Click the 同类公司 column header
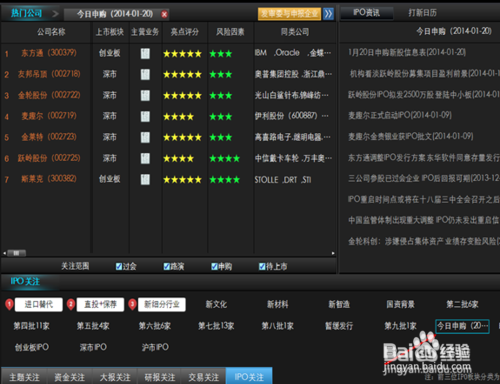The height and width of the screenshot is (384, 500). click(x=295, y=32)
